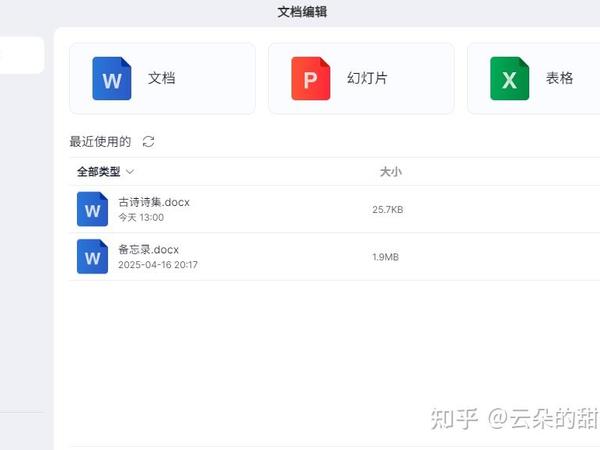600x450 pixels.
Task: Select the 1.9MB size value
Action: tap(386, 257)
